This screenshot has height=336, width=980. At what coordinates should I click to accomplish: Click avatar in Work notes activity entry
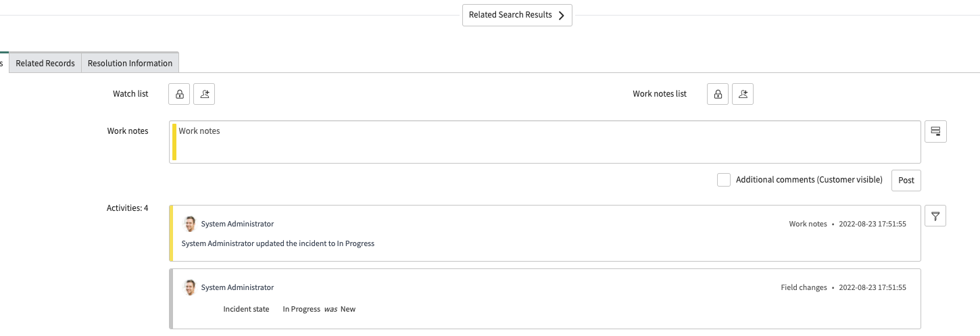pyautogui.click(x=190, y=224)
